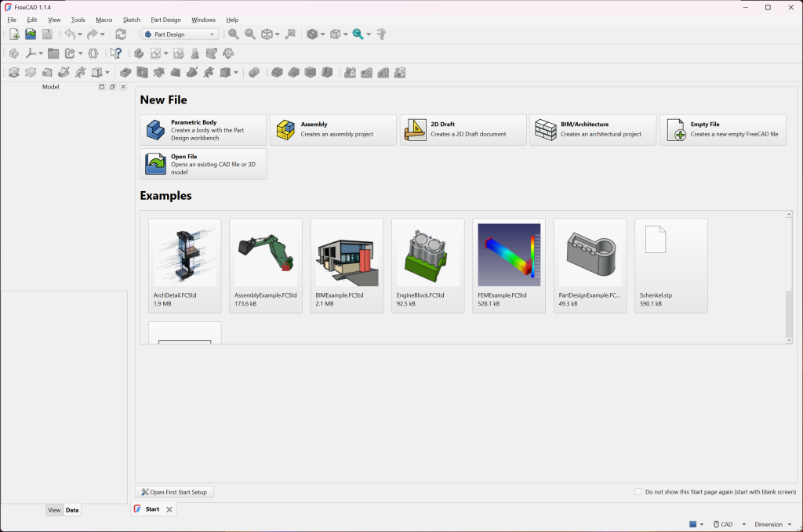
Task: Click the What's This help cursor icon
Action: click(116, 53)
